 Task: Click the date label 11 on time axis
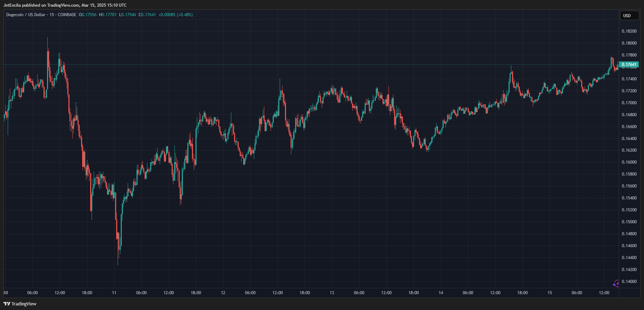coord(114,293)
